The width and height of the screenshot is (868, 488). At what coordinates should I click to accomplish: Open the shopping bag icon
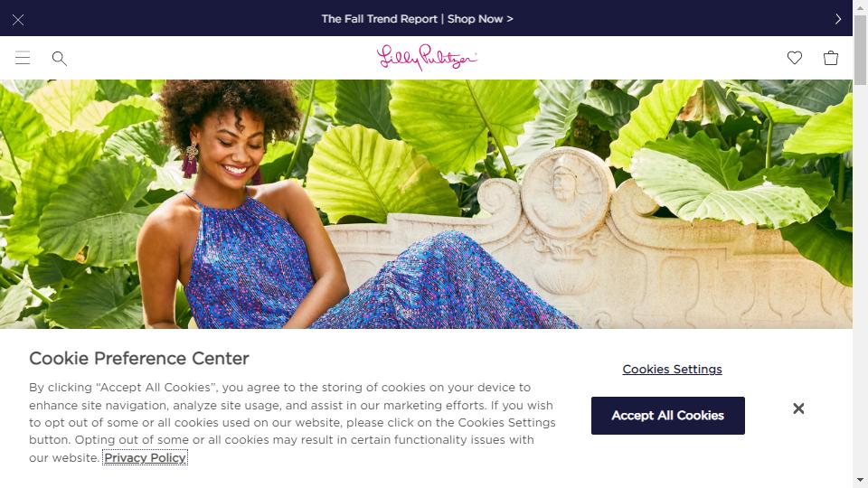830,58
